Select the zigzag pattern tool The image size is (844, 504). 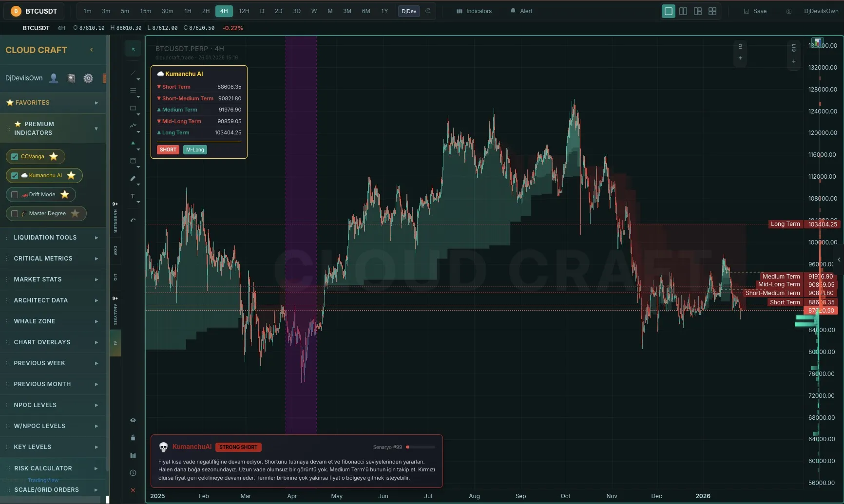(x=133, y=126)
